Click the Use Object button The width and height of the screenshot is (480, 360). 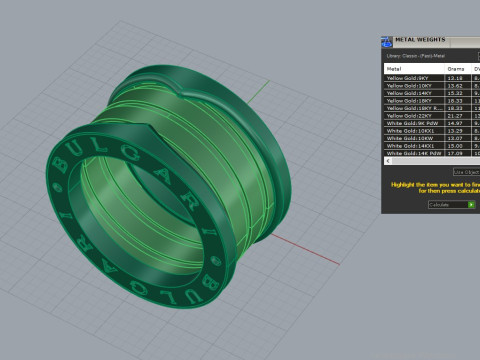coord(467,172)
